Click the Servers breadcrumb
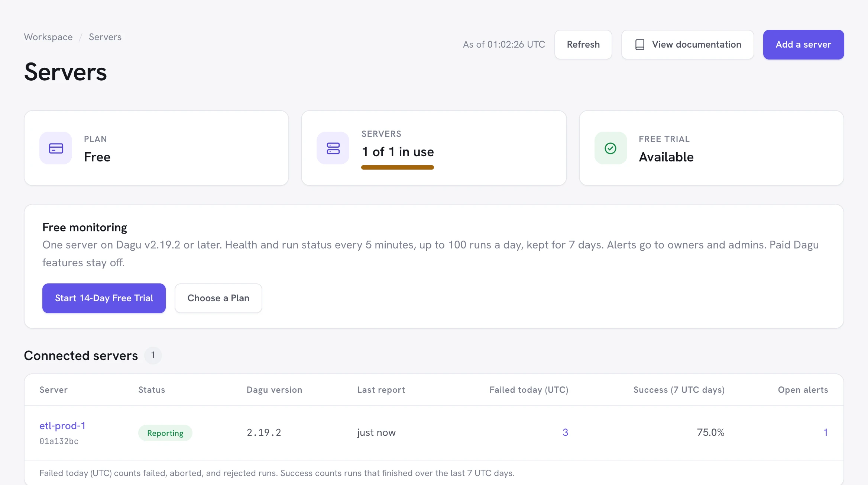 [105, 37]
